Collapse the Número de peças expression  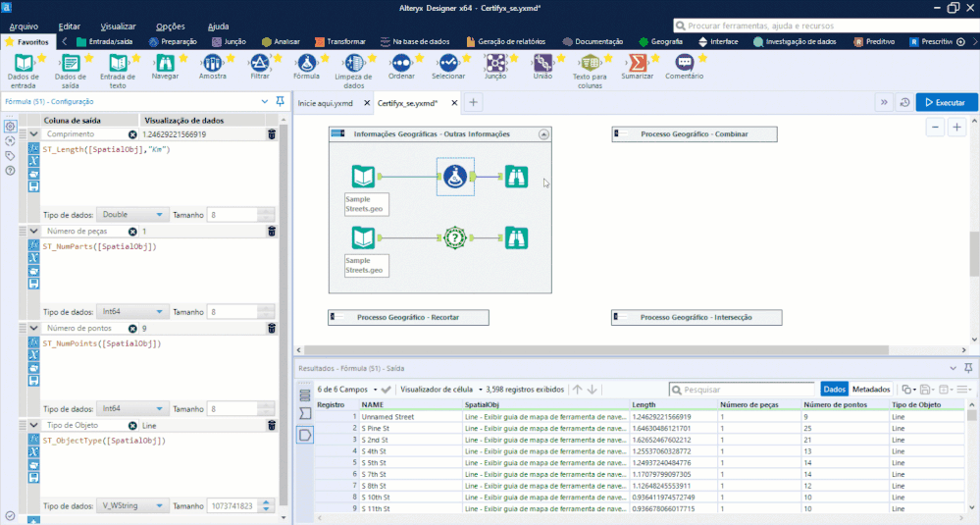point(34,232)
